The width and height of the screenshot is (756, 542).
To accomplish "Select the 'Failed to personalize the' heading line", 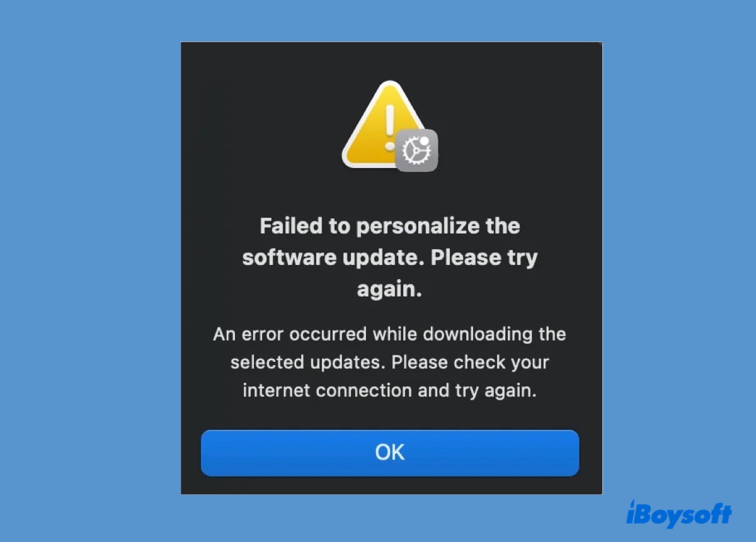I will (390, 226).
